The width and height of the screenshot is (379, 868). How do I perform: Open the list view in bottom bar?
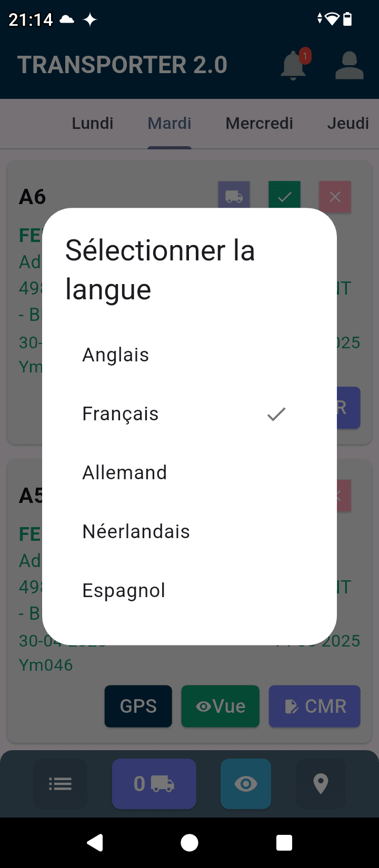click(60, 784)
